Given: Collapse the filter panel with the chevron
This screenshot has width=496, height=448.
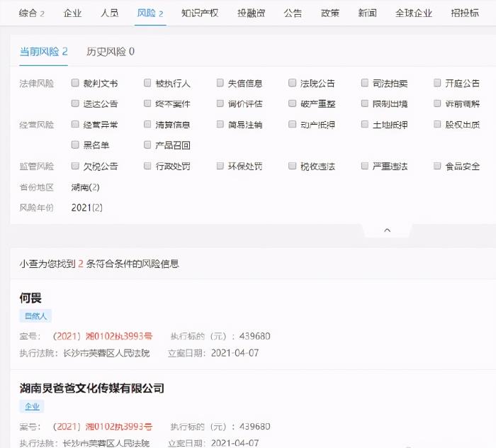Looking at the screenshot, I should 387,230.
